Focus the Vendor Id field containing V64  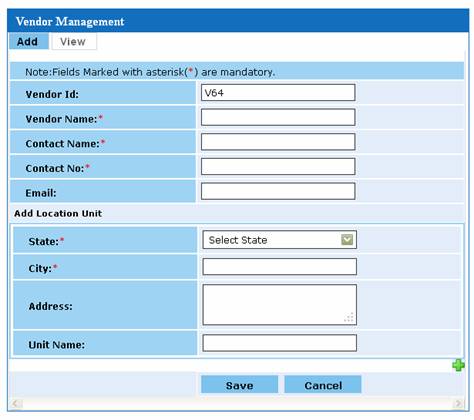[278, 93]
